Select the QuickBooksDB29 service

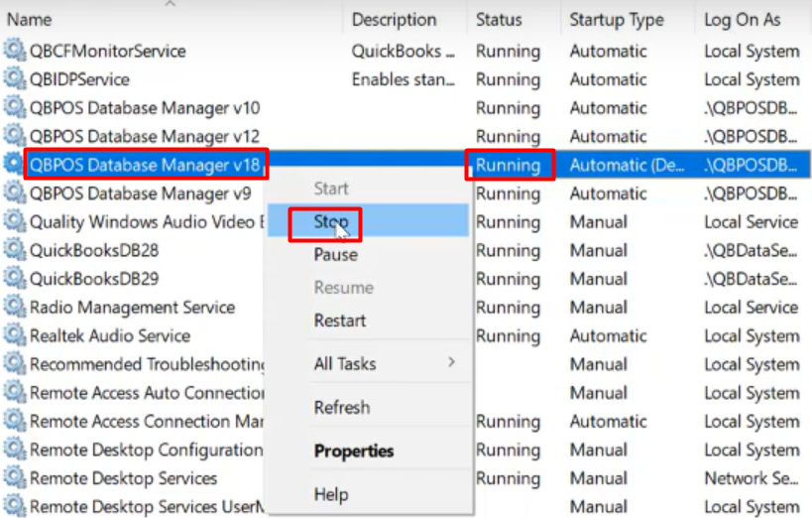(94, 279)
